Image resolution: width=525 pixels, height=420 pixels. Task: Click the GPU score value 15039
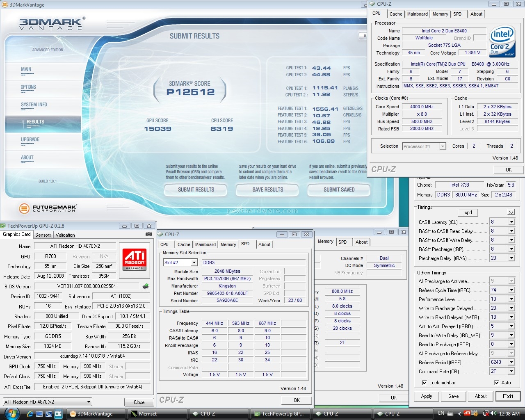click(x=157, y=129)
